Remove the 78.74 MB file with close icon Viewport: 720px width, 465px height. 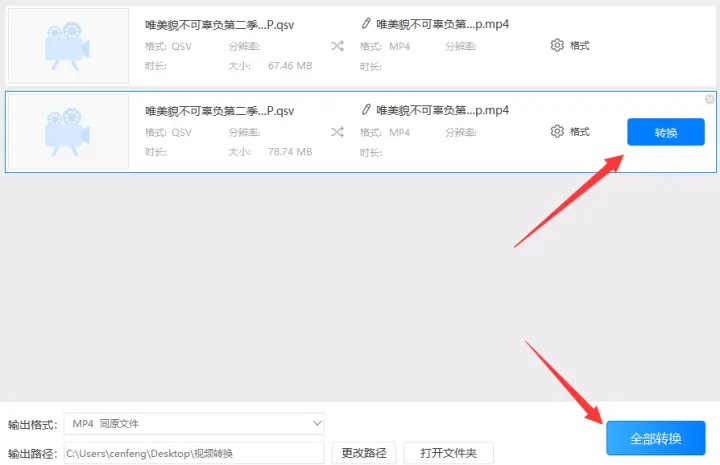(709, 99)
